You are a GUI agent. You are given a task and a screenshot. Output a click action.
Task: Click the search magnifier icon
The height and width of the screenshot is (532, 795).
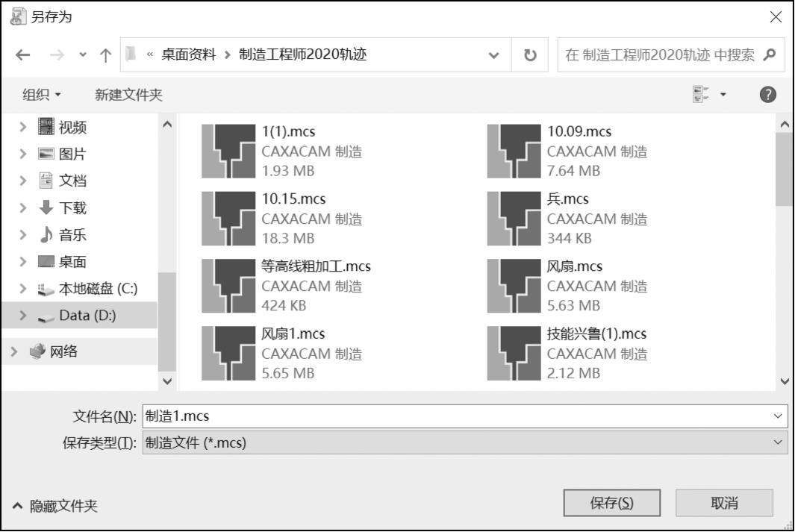(770, 54)
